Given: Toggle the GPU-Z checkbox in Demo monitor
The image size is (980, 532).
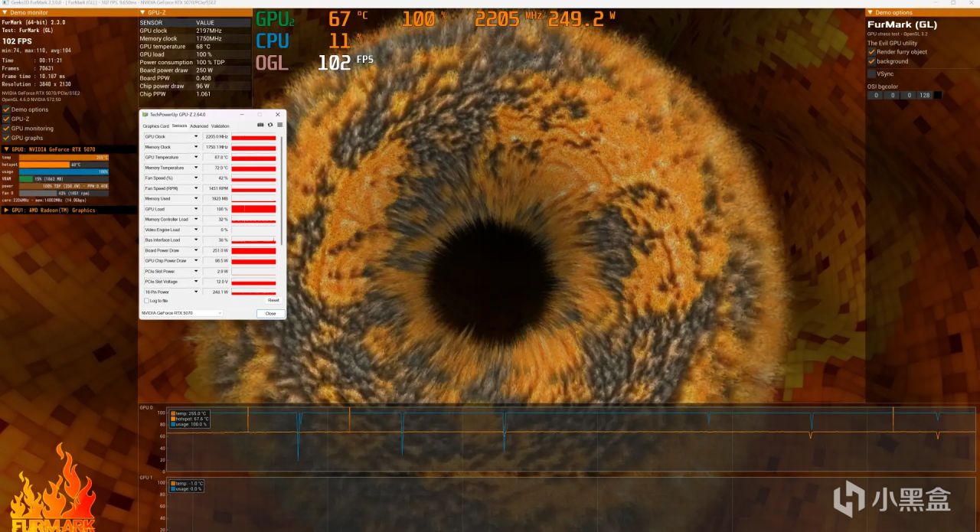Looking at the screenshot, I should click(x=6, y=119).
